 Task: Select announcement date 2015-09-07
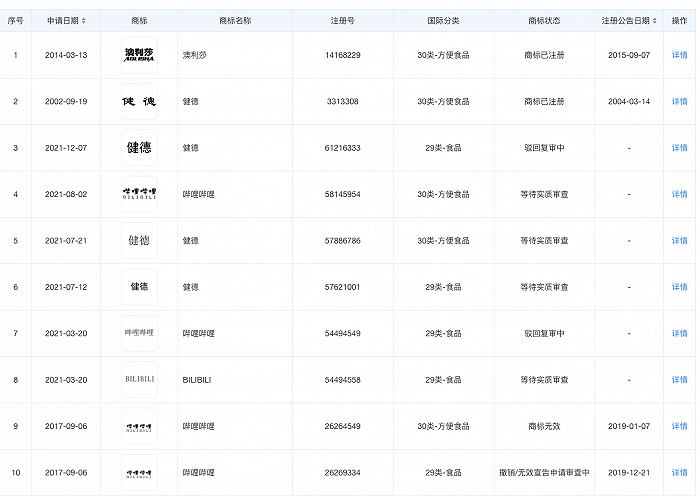629,55
